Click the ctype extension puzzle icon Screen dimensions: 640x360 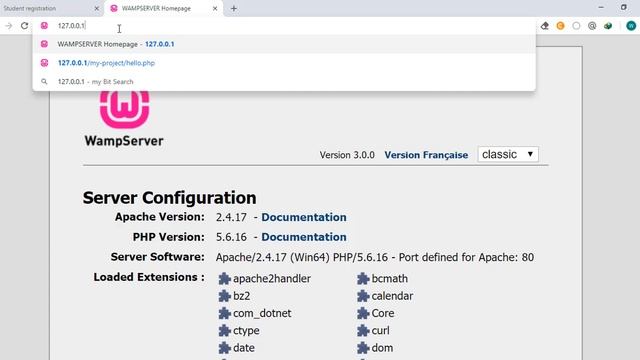[x=224, y=331]
